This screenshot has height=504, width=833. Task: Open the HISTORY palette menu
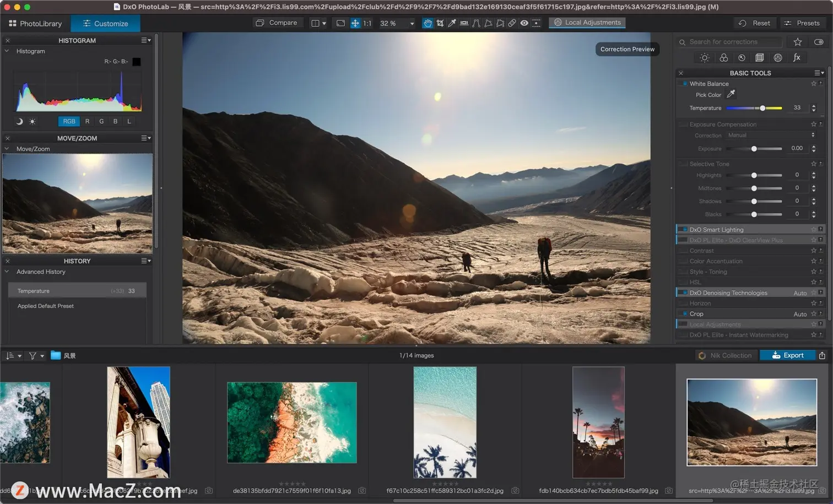point(146,261)
